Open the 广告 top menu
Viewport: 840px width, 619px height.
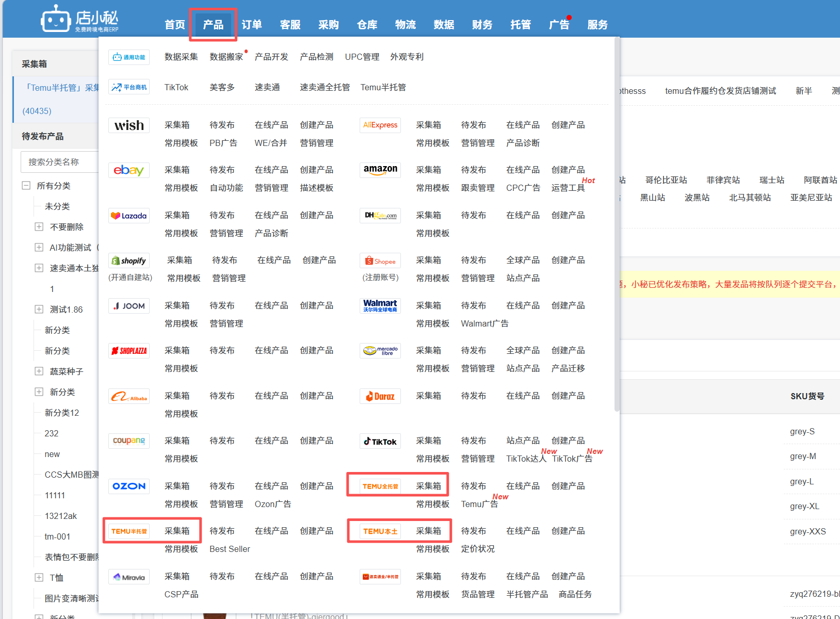[x=559, y=25]
